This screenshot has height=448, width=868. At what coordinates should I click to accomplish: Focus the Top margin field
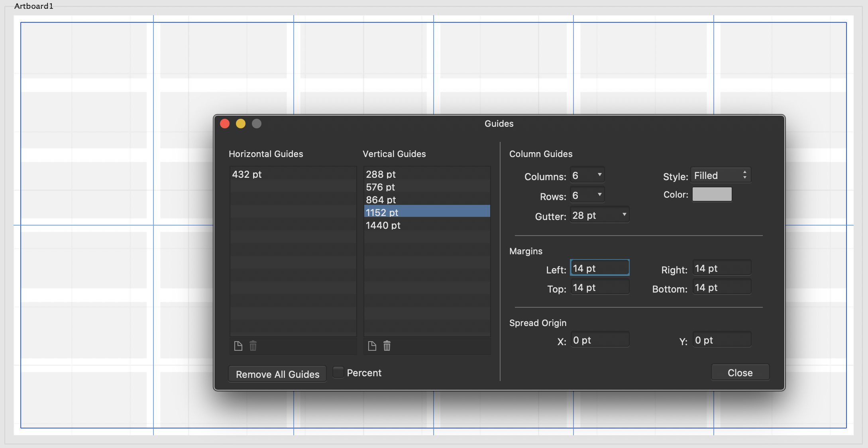click(x=600, y=287)
